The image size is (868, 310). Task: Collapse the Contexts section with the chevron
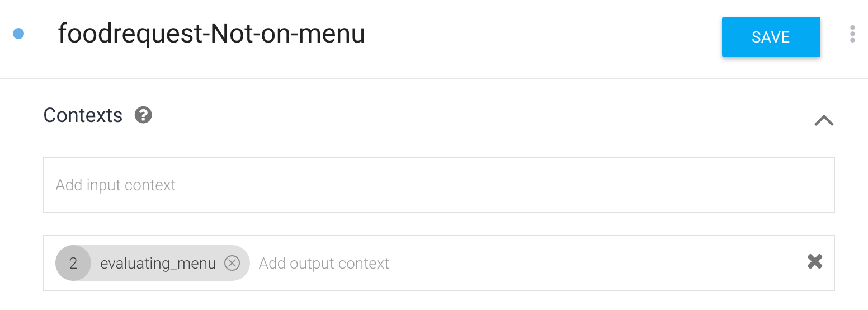click(x=824, y=120)
